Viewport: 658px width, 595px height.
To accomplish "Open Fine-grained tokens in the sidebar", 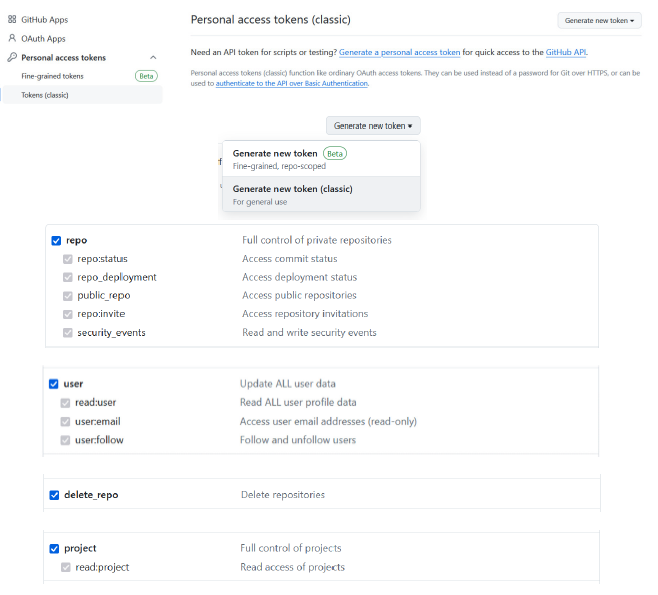I will pos(55,76).
